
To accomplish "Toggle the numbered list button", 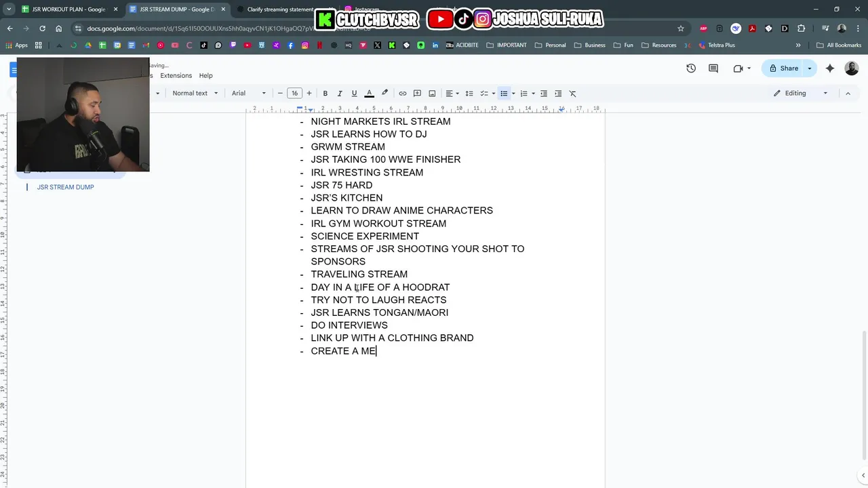I will tap(524, 94).
